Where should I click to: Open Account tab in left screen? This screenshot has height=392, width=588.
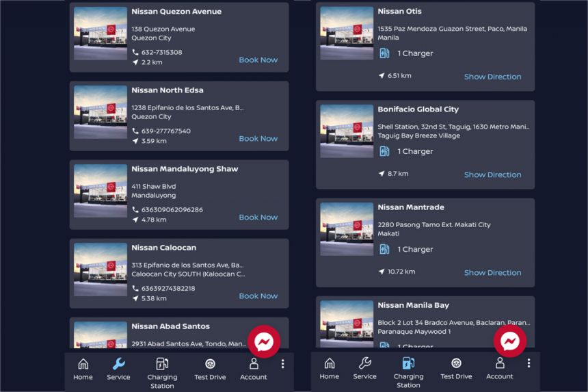pos(254,369)
